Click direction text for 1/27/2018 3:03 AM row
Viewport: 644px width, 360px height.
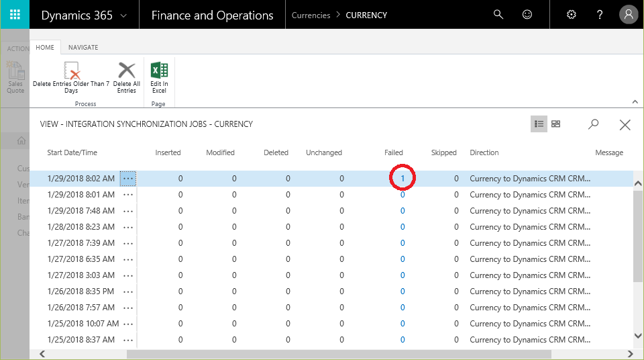pos(530,275)
